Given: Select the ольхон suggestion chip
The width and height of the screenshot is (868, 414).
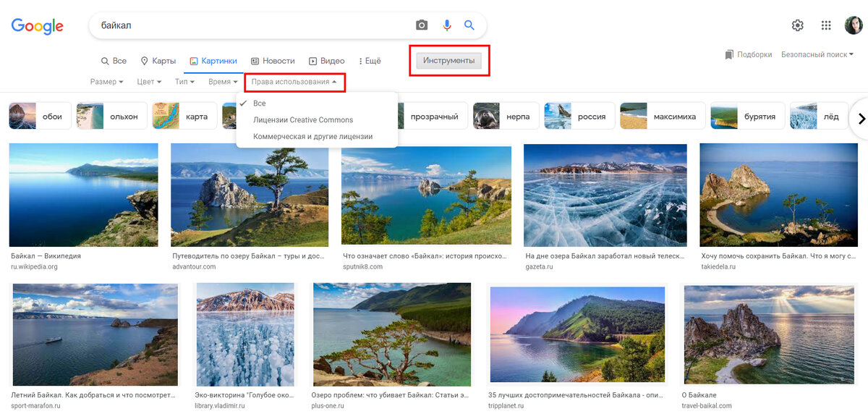Looking at the screenshot, I should [111, 116].
